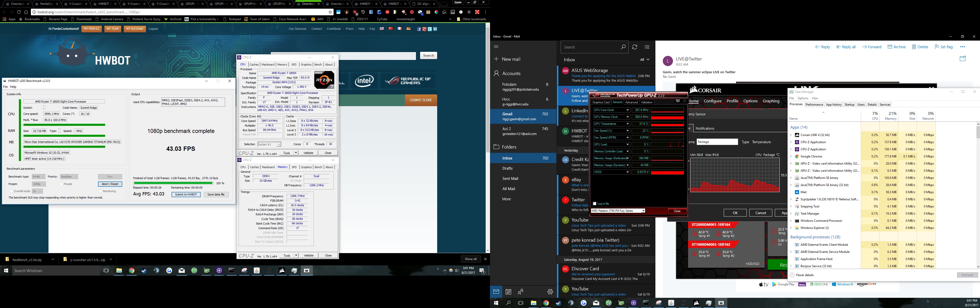Screen dimensions: 980x308
Task: Open Task View icon on left taskbar
Action: (x=106, y=271)
